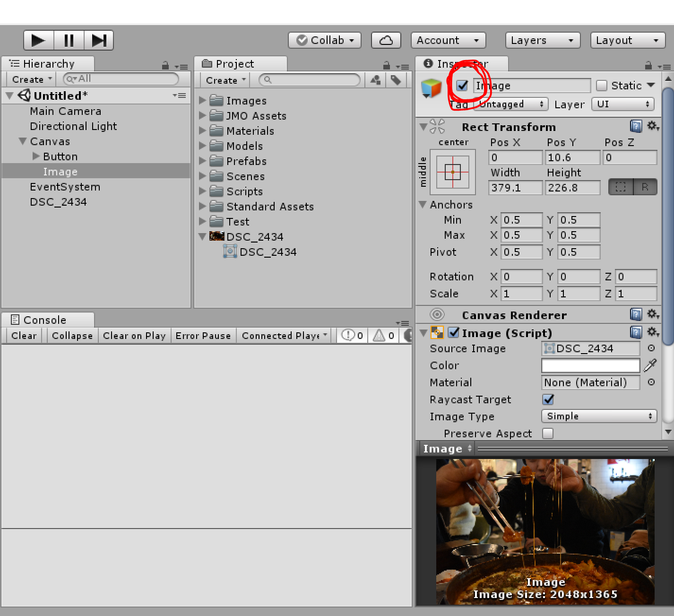Viewport: 674px width, 616px height.
Task: Toggle the Static checkbox
Action: 601,86
